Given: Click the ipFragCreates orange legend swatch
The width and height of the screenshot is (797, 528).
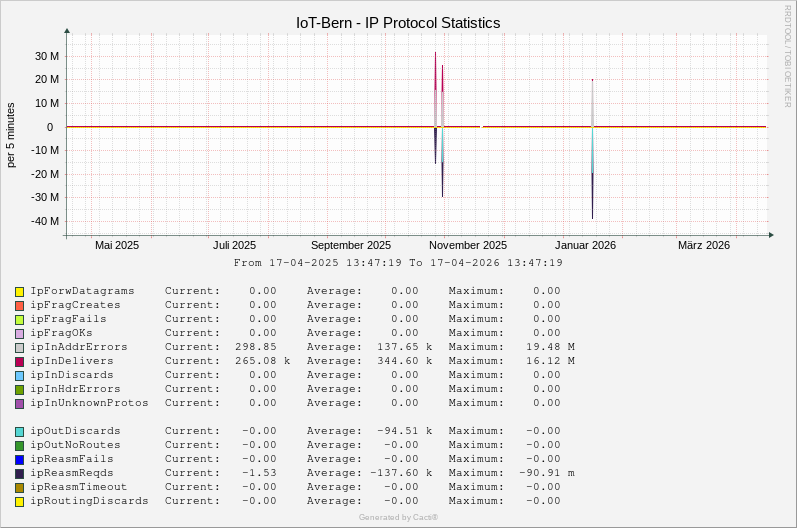Looking at the screenshot, I should (19, 306).
